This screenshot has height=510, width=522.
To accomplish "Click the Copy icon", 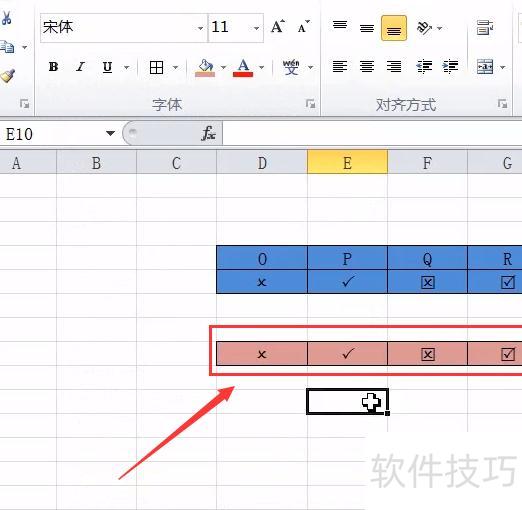I will 7,47.
